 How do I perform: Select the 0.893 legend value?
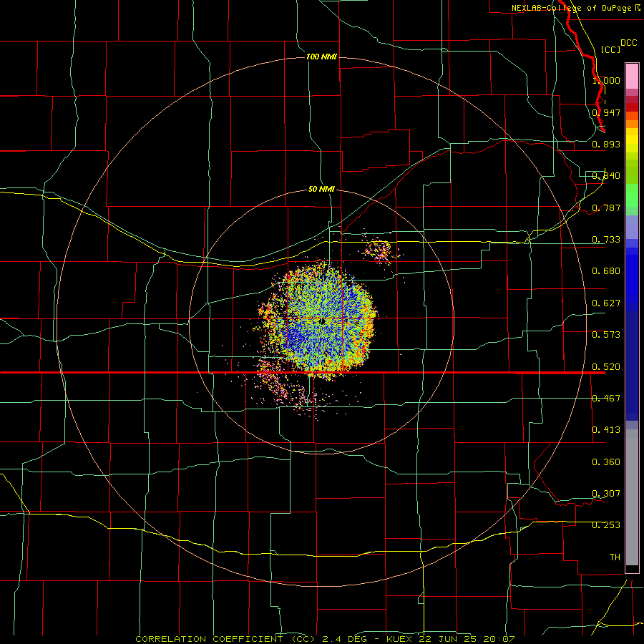(x=606, y=144)
